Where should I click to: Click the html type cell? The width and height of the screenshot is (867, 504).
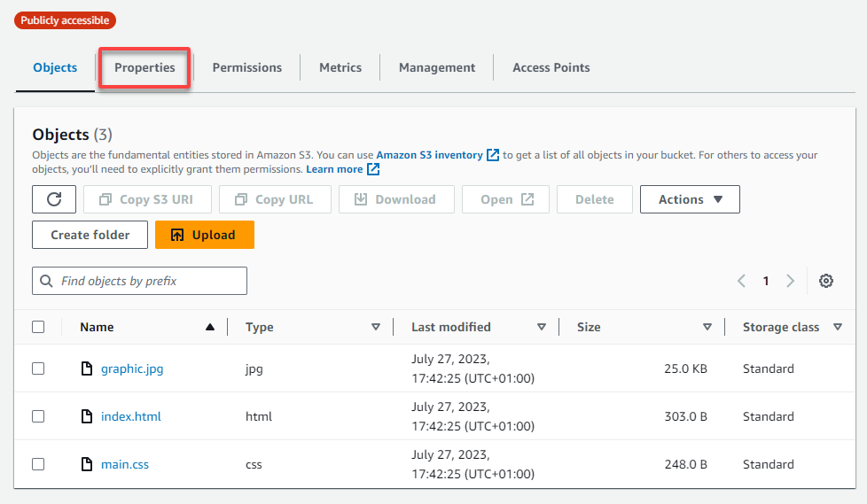coord(259,416)
